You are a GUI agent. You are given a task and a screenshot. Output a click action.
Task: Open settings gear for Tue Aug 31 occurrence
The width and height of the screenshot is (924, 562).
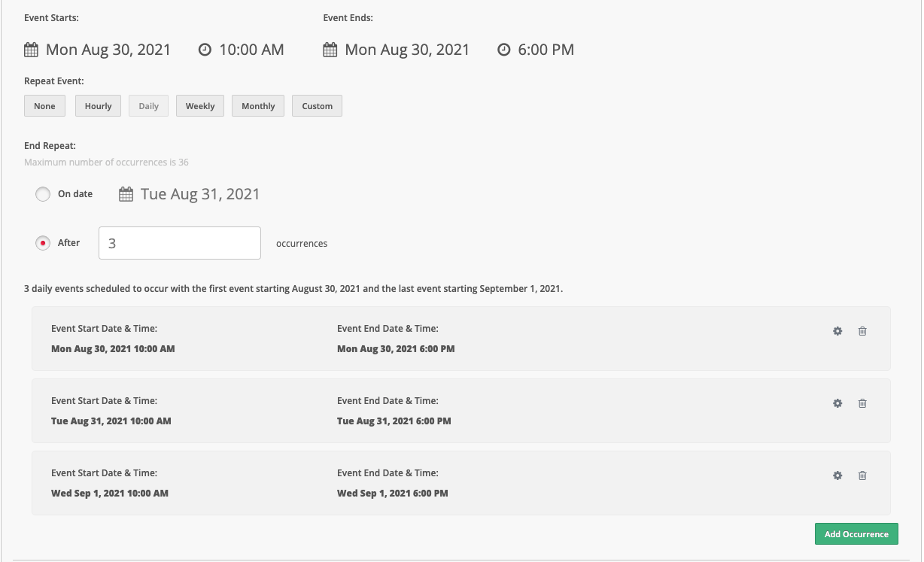837,403
